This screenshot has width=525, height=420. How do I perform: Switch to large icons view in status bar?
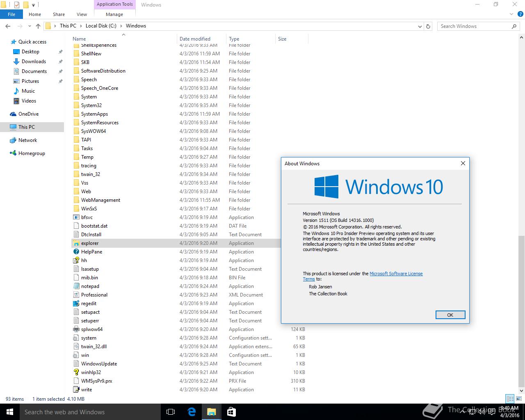click(x=518, y=399)
